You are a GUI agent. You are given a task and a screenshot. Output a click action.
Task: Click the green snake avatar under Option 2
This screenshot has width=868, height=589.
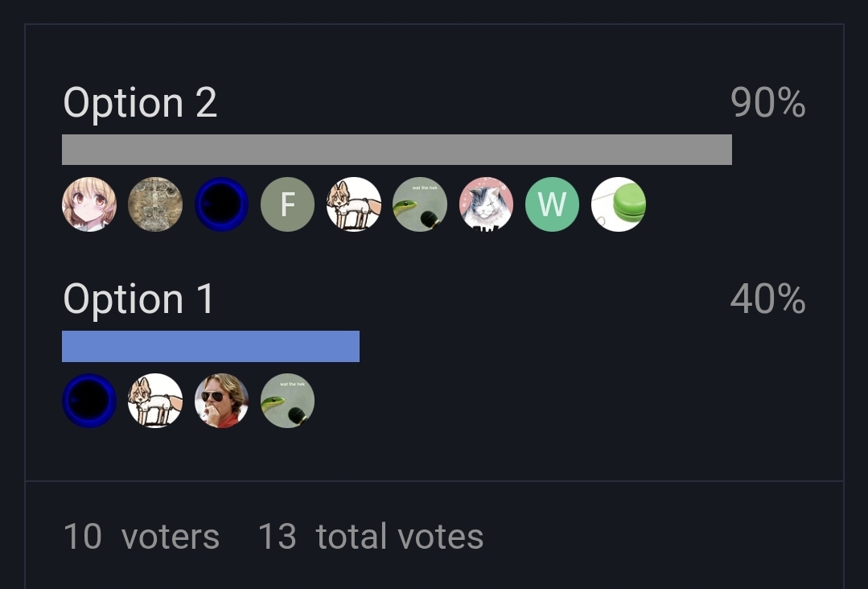(x=420, y=204)
